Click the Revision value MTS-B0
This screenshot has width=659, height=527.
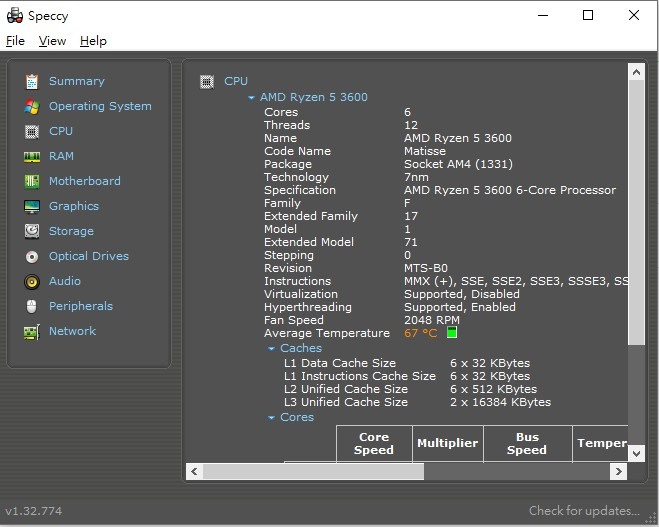point(426,268)
